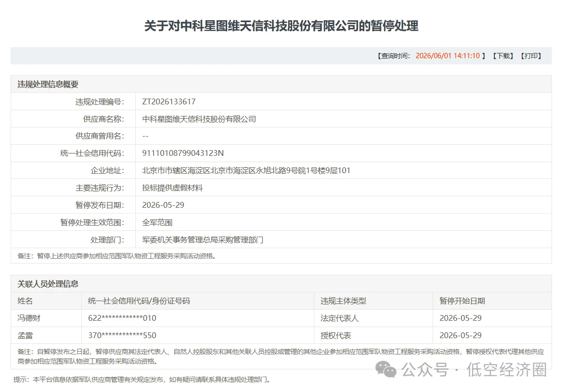Screen dimensions: 565x392
Task: Click the 企业地址 label
Action: pos(107,171)
